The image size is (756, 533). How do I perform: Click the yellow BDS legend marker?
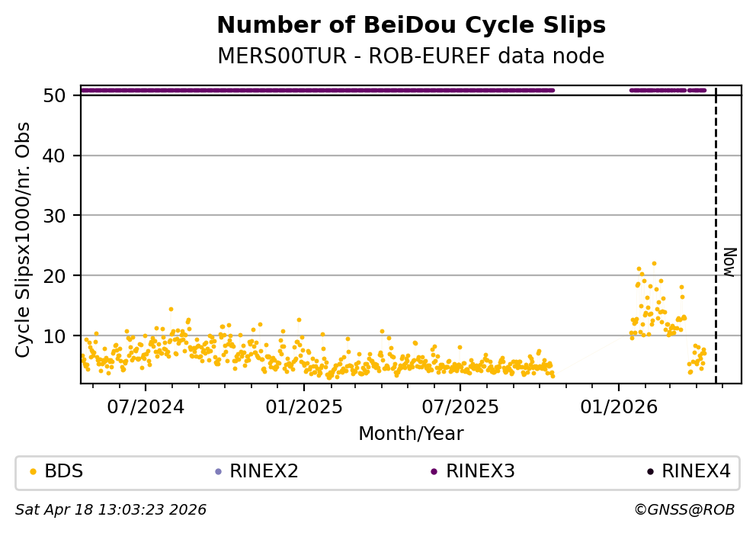click(33, 472)
